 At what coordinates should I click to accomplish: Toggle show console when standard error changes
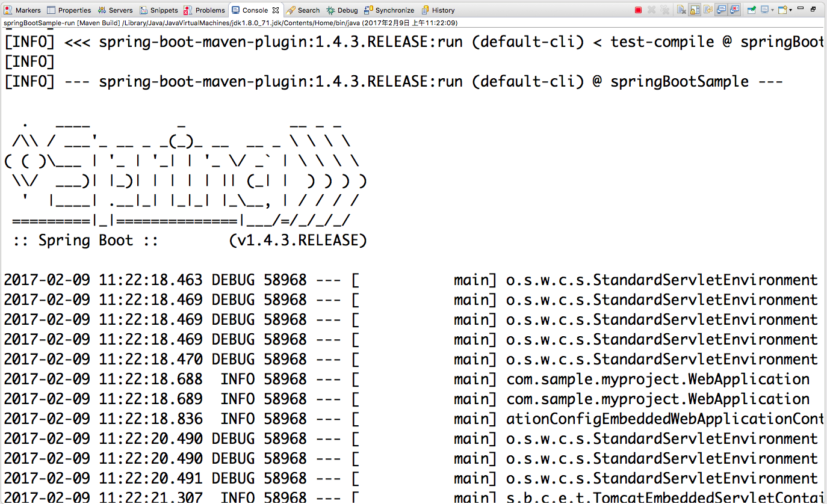pyautogui.click(x=734, y=10)
